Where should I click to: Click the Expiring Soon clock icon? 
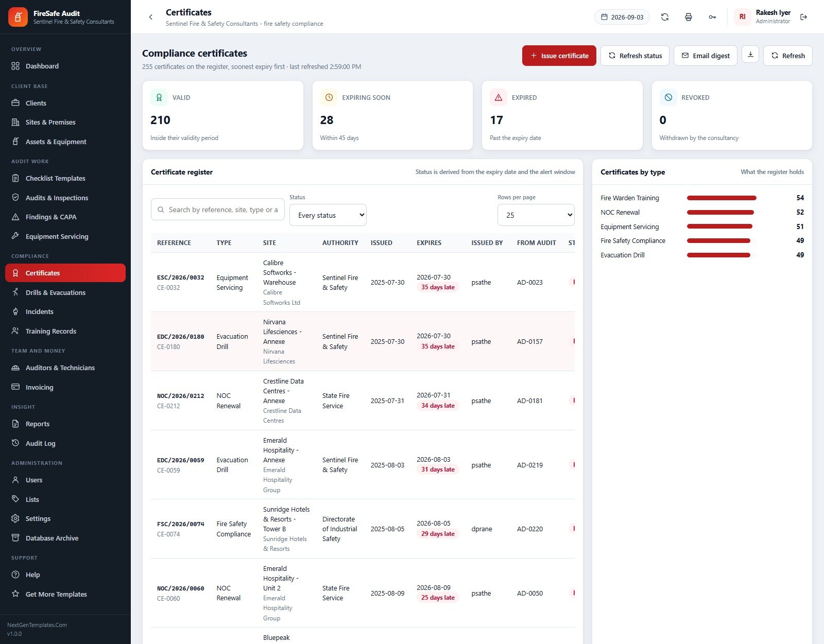point(329,97)
